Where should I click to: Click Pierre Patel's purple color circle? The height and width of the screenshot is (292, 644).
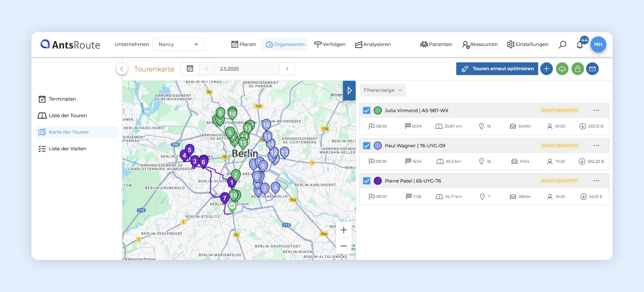[x=378, y=181]
